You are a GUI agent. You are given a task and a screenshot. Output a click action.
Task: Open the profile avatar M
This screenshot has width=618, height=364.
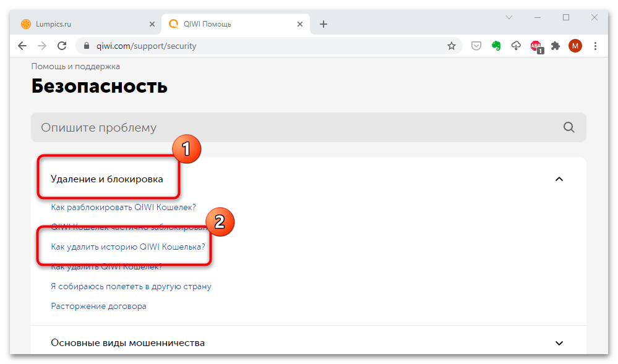575,46
